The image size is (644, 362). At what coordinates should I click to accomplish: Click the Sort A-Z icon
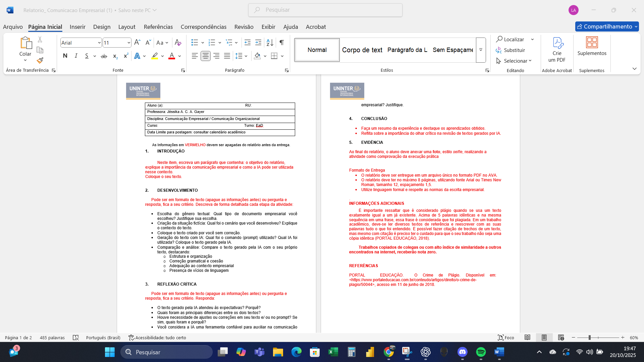point(270,43)
